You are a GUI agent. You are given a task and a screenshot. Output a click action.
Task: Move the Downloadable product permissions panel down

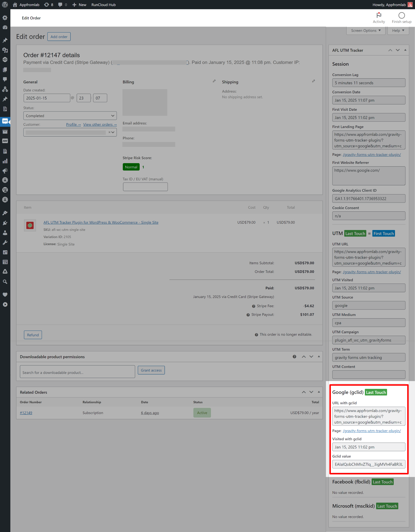311,357
